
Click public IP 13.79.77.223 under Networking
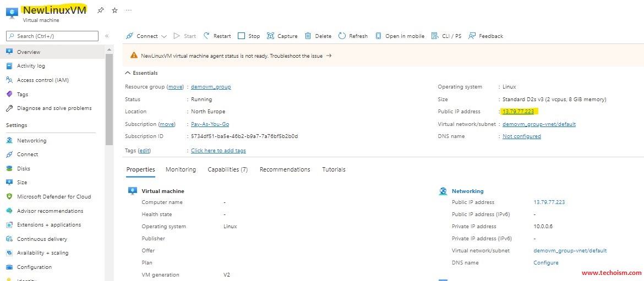pyautogui.click(x=549, y=202)
